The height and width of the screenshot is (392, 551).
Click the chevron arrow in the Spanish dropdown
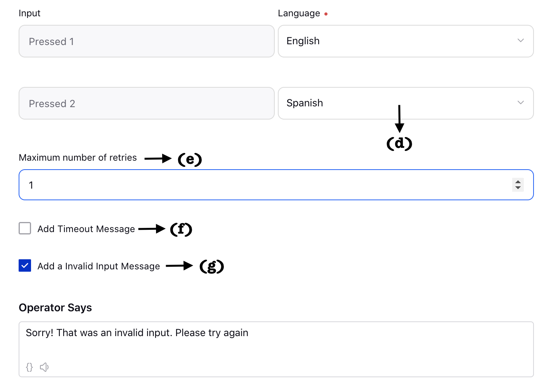tap(521, 103)
